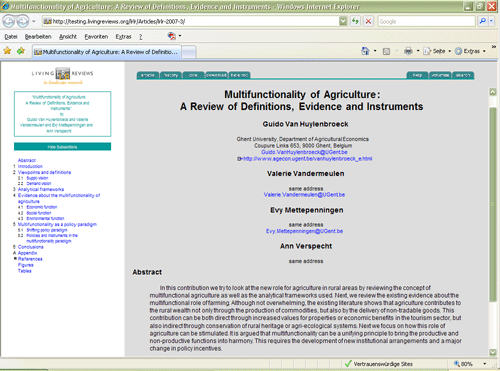
Task: Open the Abstract link in sidebar
Action: coord(27,160)
